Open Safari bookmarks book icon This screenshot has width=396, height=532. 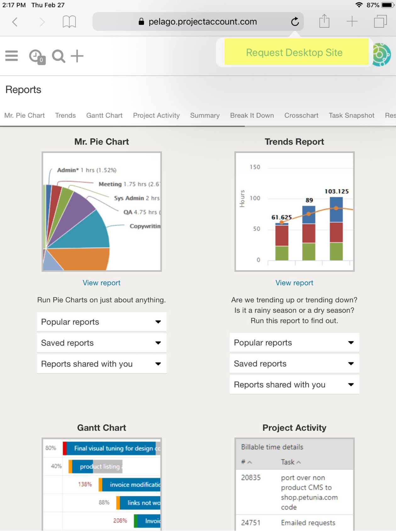click(x=69, y=22)
